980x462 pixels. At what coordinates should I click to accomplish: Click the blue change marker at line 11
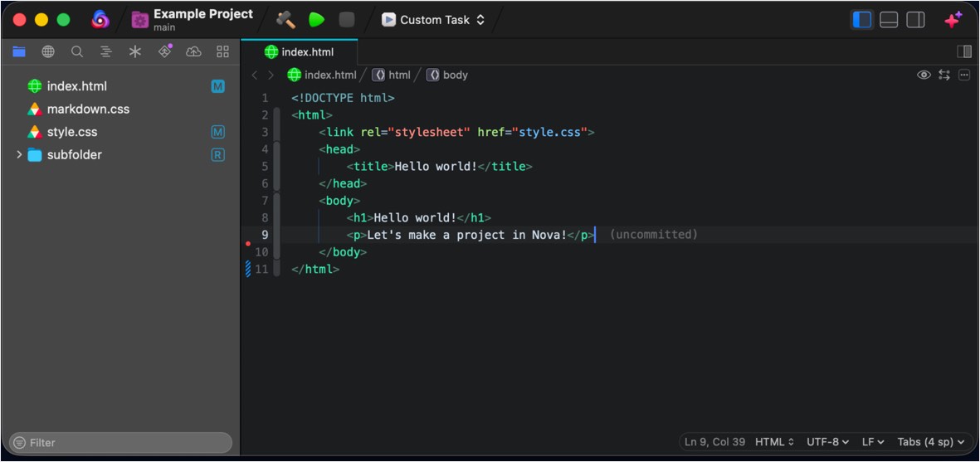click(248, 269)
